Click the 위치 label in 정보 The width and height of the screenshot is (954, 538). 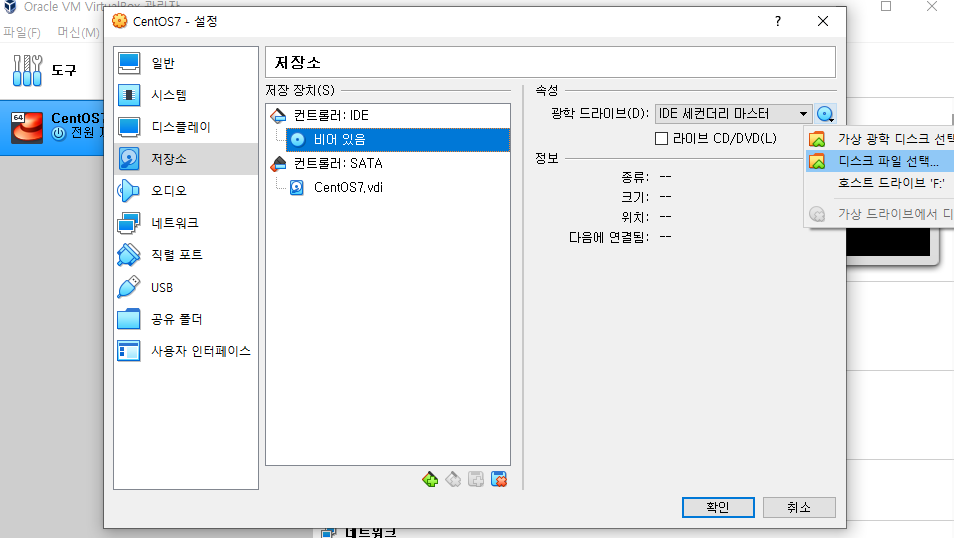(635, 217)
